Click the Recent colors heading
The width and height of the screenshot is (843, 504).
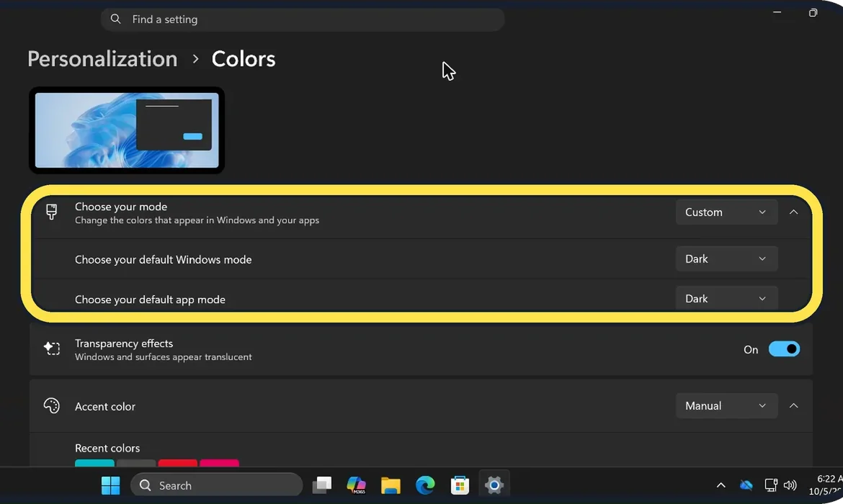[107, 448]
